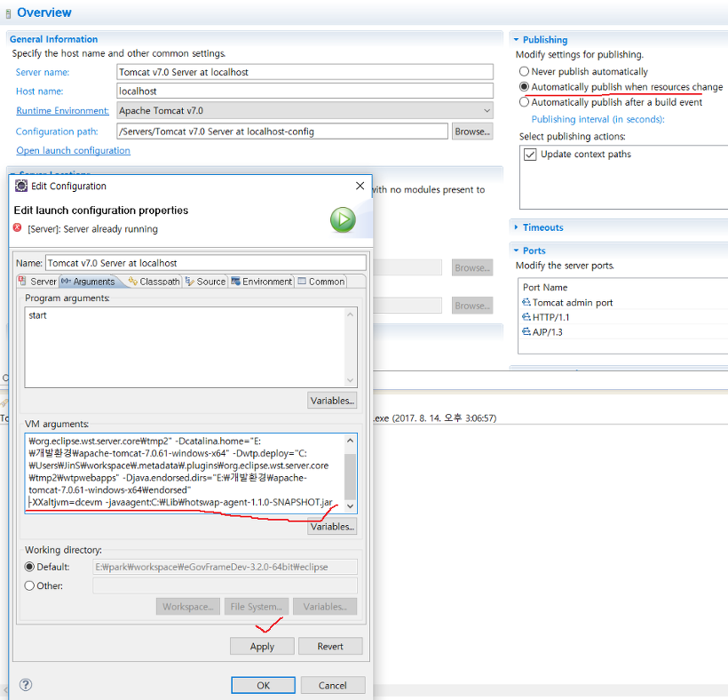
Task: Click the Host name field
Action: click(x=305, y=91)
